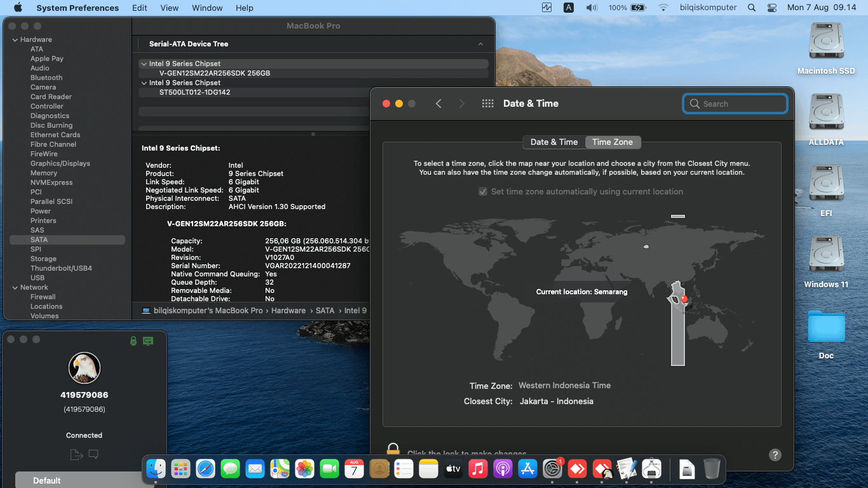Open the Mail app in Dock
The height and width of the screenshot is (488, 868).
(x=255, y=469)
